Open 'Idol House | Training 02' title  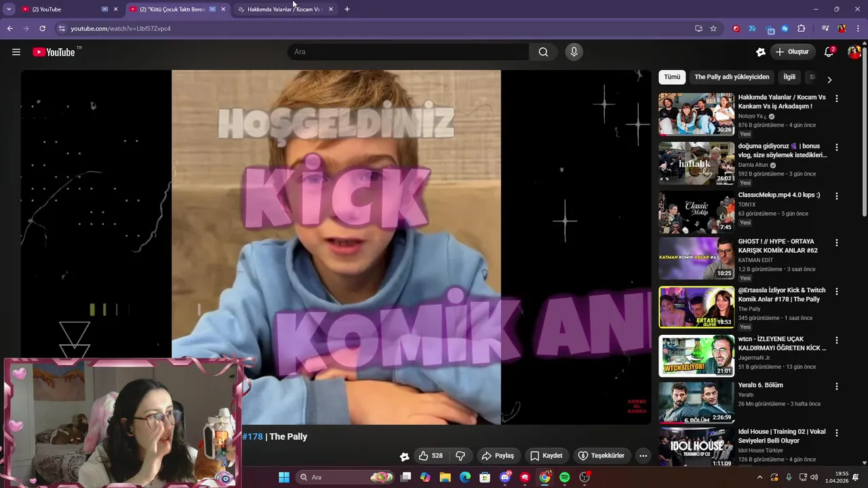[x=782, y=437]
